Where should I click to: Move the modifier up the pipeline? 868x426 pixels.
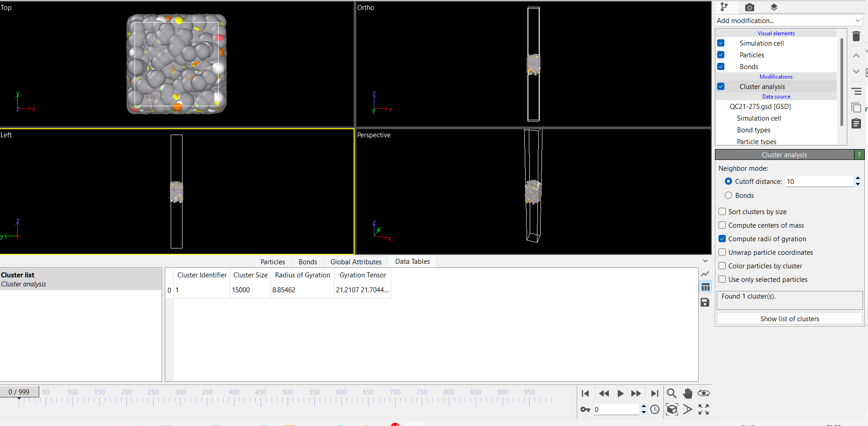[856, 55]
